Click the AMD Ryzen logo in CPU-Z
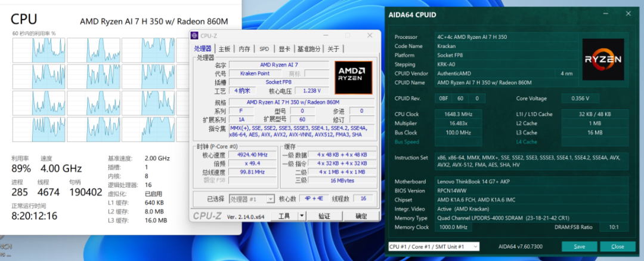This screenshot has width=644, height=261. point(354,78)
